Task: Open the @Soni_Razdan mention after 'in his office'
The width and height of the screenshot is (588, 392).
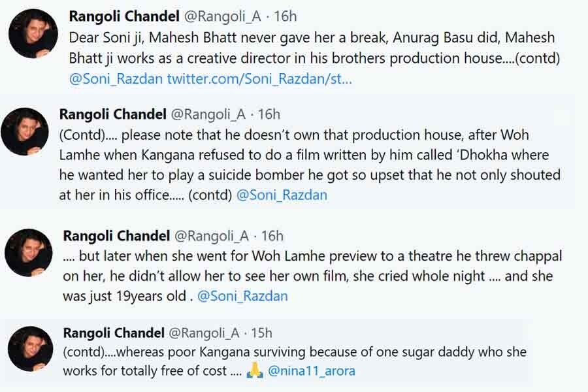Action: click(282, 195)
